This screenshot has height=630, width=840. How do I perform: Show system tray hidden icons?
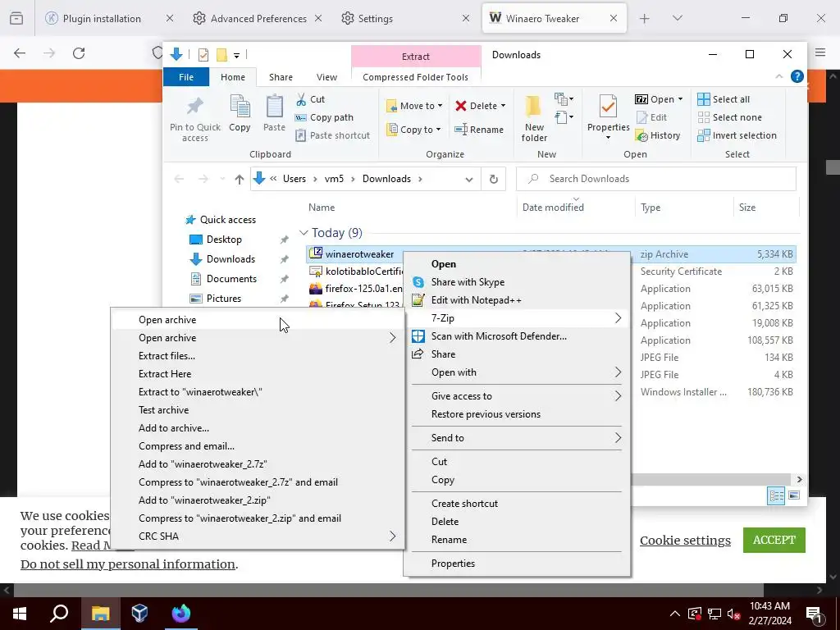click(675, 614)
